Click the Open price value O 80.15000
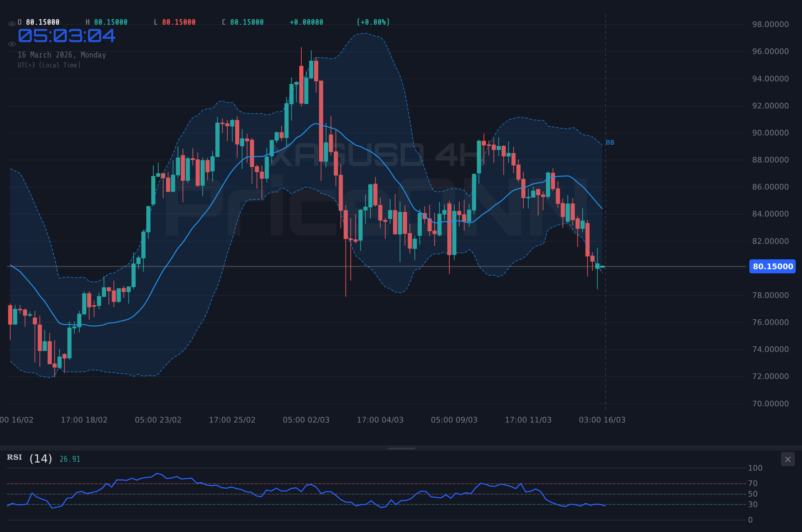This screenshot has height=532, width=802. click(x=39, y=22)
